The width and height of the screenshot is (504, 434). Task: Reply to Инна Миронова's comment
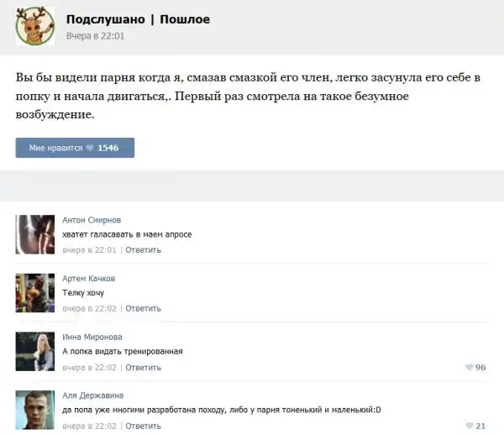[x=143, y=368]
